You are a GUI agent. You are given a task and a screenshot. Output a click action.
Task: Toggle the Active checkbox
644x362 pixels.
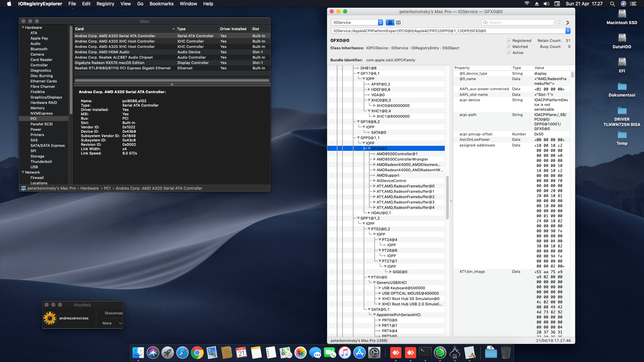tap(509, 53)
